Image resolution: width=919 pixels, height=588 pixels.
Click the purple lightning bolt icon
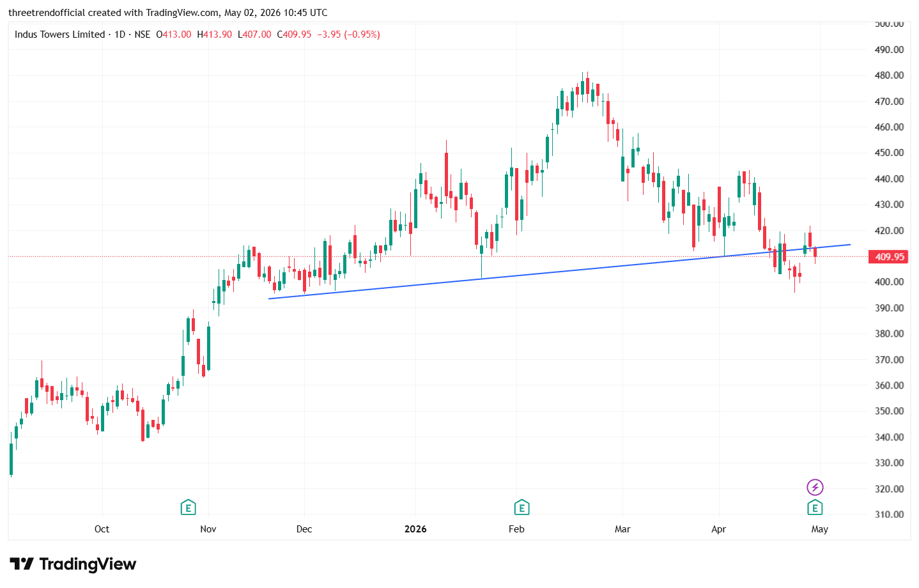814,488
